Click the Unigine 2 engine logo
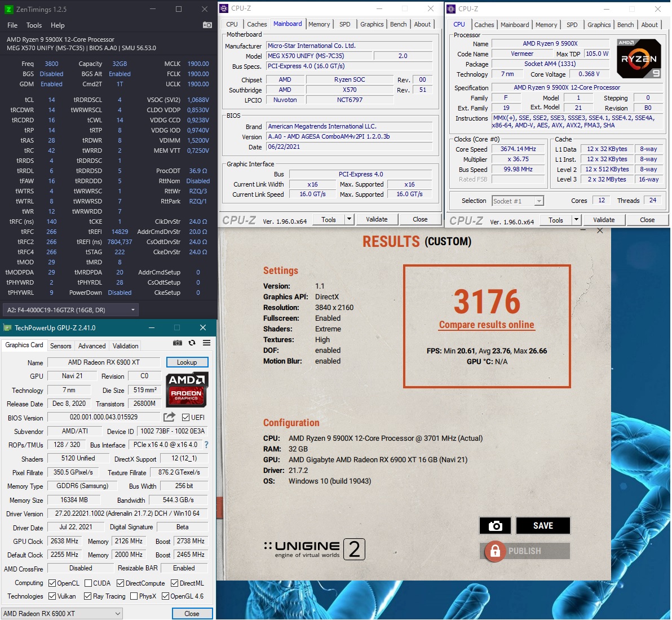The width and height of the screenshot is (672, 620). coord(314,550)
